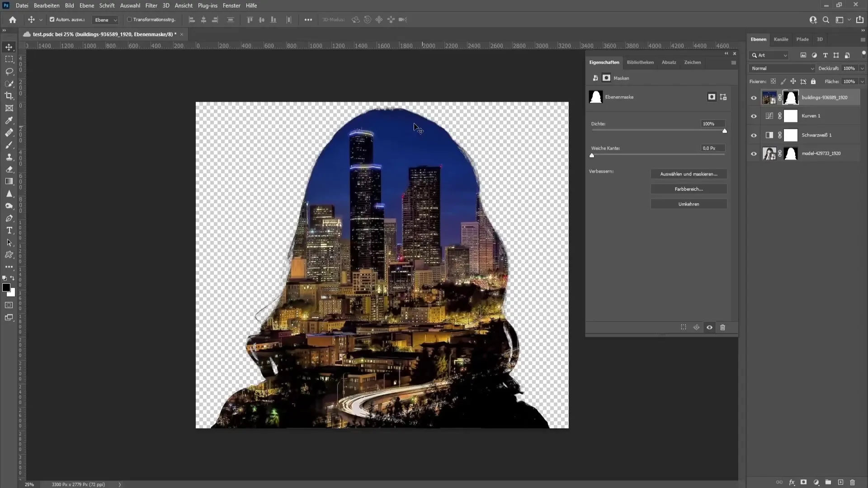Screen dimensions: 868x488
Task: Switch to the Pfade tab
Action: pos(802,39)
